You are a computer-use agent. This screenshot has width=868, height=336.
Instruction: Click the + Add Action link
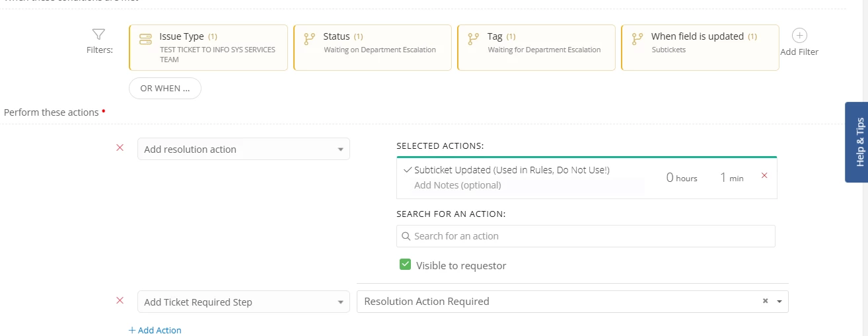pyautogui.click(x=155, y=330)
